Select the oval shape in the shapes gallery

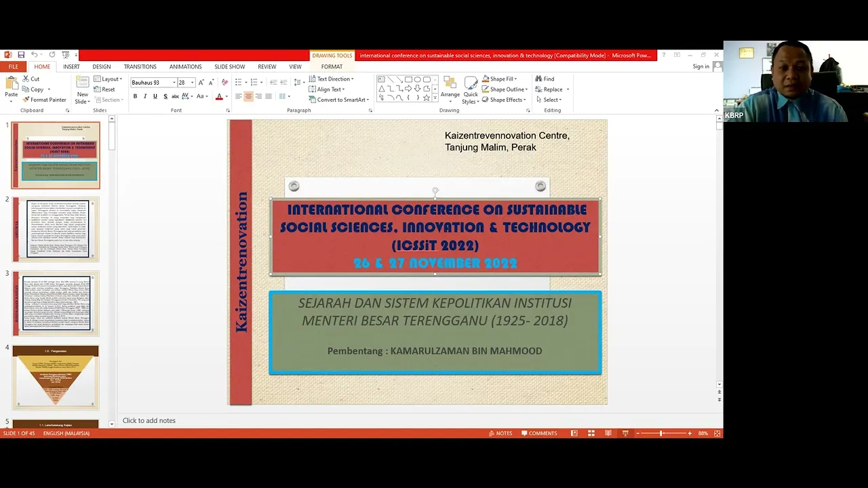(417, 79)
